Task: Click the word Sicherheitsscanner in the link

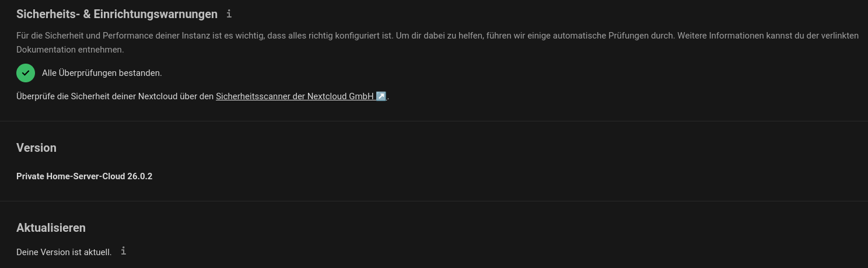Action: tap(253, 96)
